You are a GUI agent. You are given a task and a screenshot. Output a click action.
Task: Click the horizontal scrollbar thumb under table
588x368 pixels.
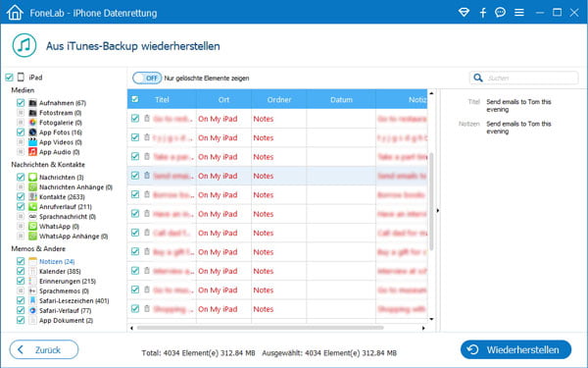pyautogui.click(x=261, y=328)
